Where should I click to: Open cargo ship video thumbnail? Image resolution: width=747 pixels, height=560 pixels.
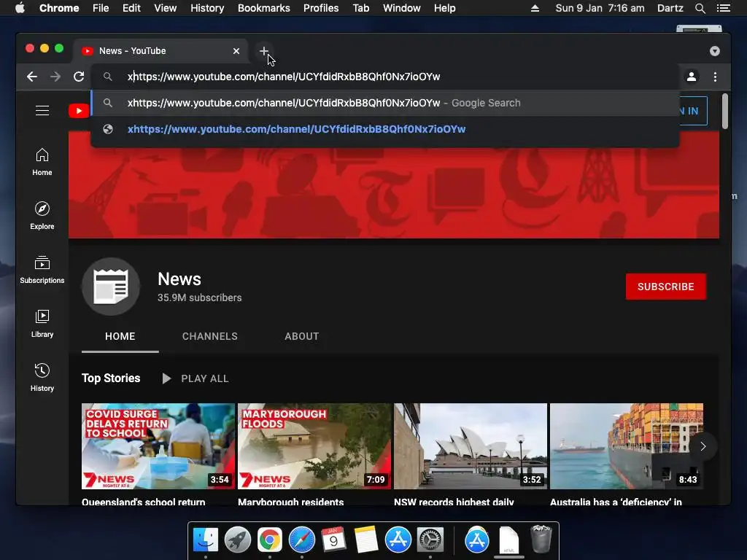click(627, 446)
